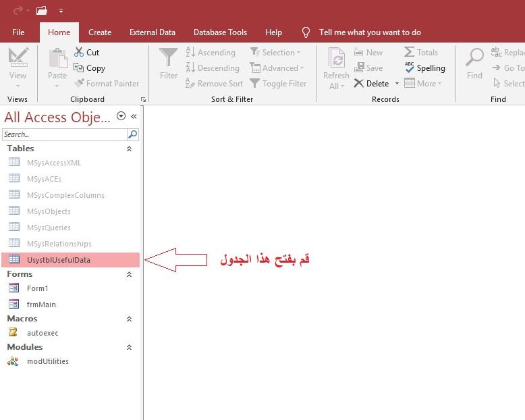The width and height of the screenshot is (525, 420).
Task: Click the Refresh All icon
Action: coord(337,58)
